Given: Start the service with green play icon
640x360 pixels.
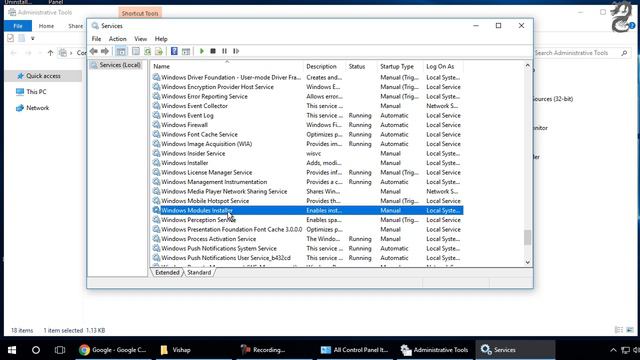Looking at the screenshot, I should coord(202,51).
